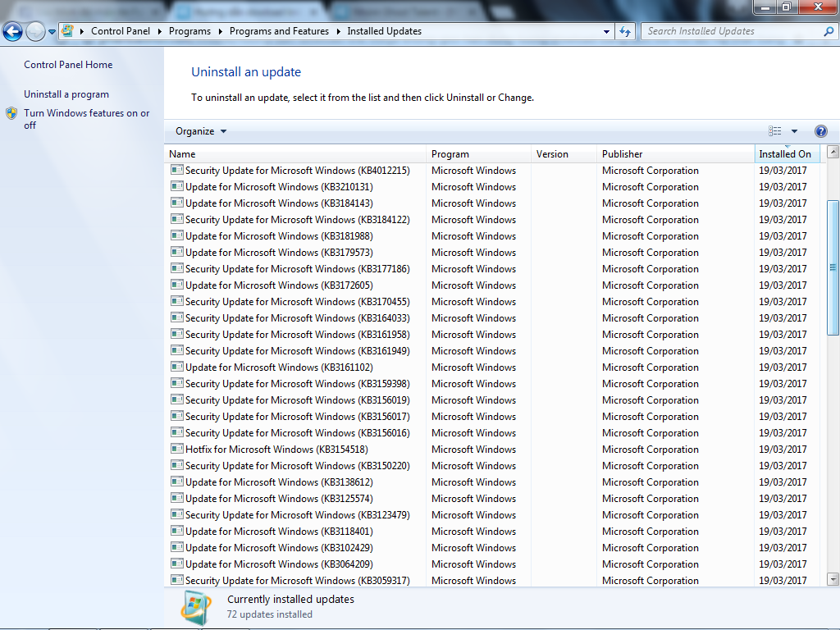
Task: Open the address bar history dropdown
Action: pyautogui.click(x=606, y=32)
